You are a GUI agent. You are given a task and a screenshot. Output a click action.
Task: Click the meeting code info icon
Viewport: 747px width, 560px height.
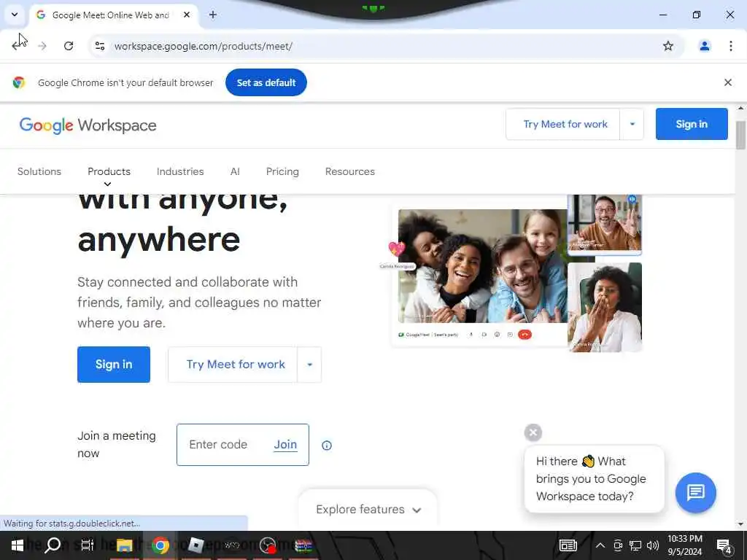326,446
